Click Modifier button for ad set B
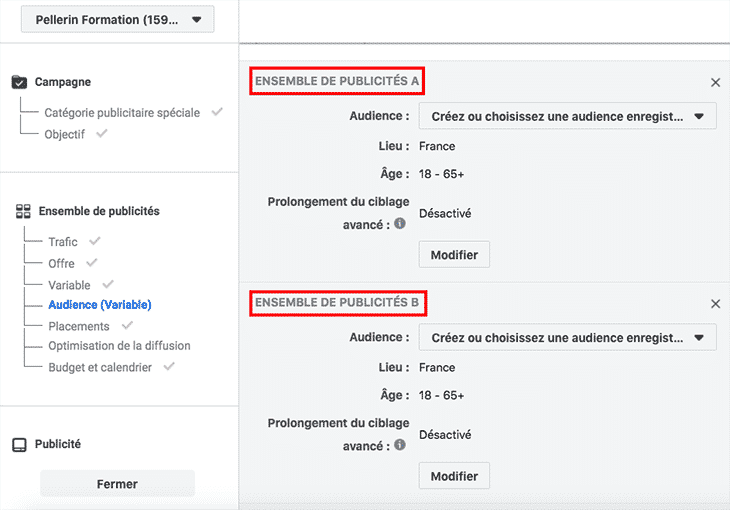The height and width of the screenshot is (510, 730). point(454,476)
